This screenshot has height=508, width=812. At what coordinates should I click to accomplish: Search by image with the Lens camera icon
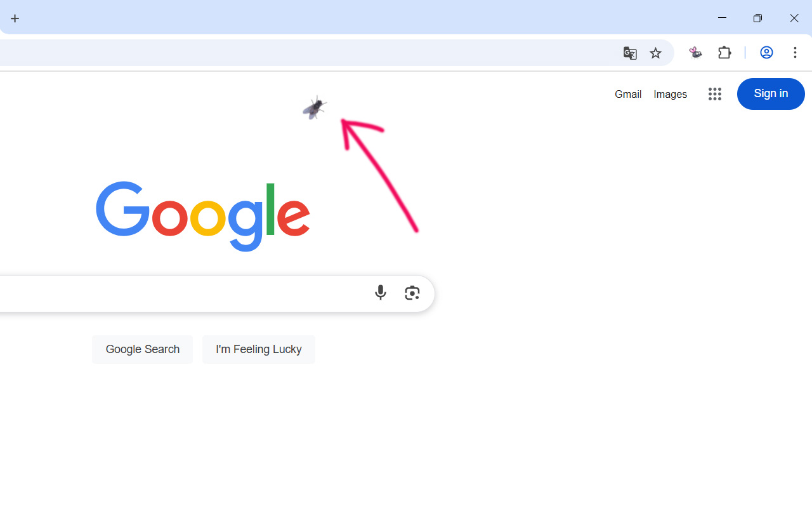412,293
